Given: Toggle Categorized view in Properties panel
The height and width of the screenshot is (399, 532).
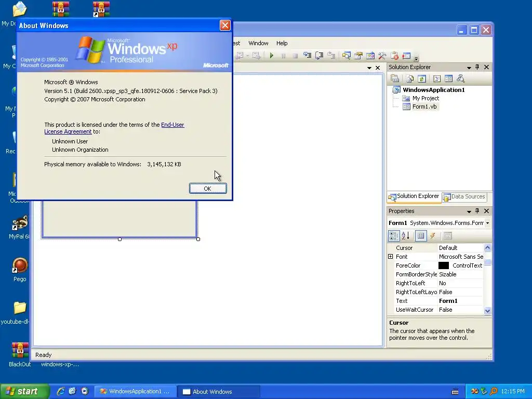Looking at the screenshot, I should point(394,235).
